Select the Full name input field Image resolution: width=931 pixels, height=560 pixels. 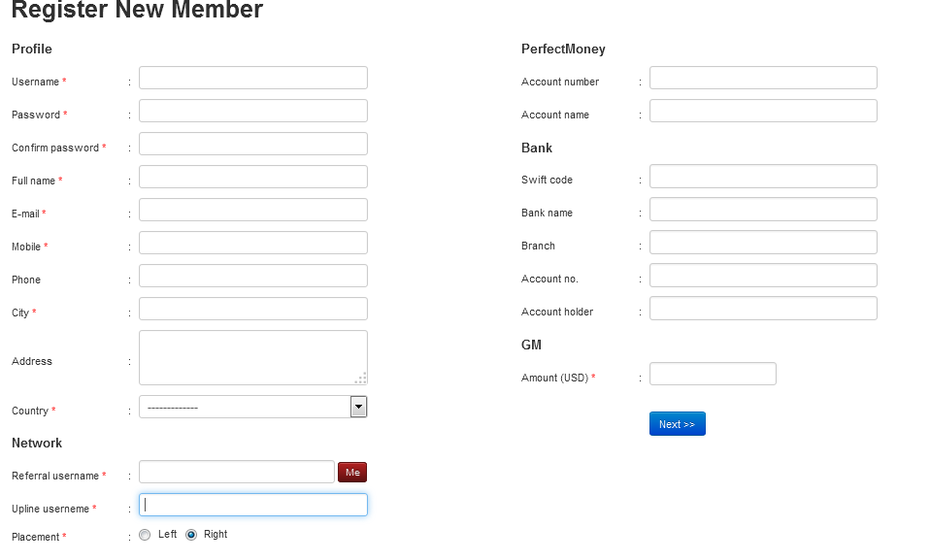[x=252, y=177]
